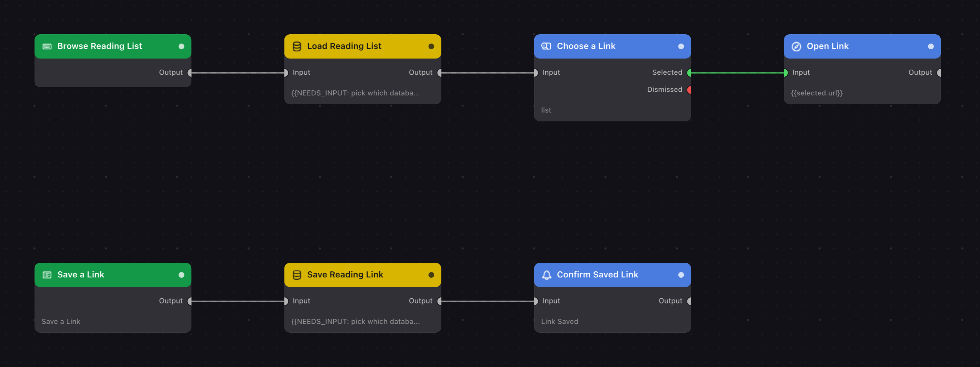Click the 'Dismissed' label in Choose a Link
980x367 pixels.
(x=665, y=90)
